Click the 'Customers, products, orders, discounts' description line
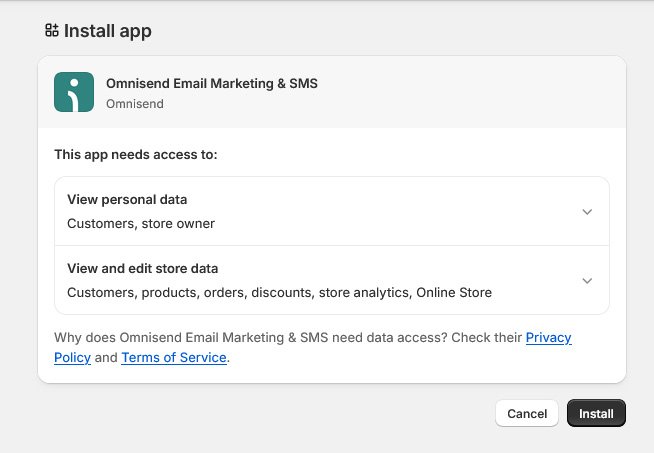The width and height of the screenshot is (654, 453). (x=279, y=292)
